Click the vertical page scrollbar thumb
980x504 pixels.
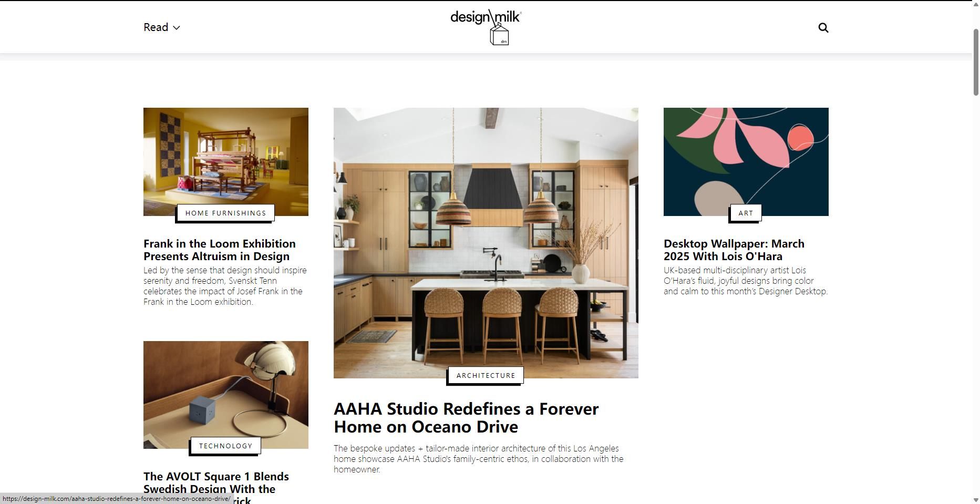976,62
